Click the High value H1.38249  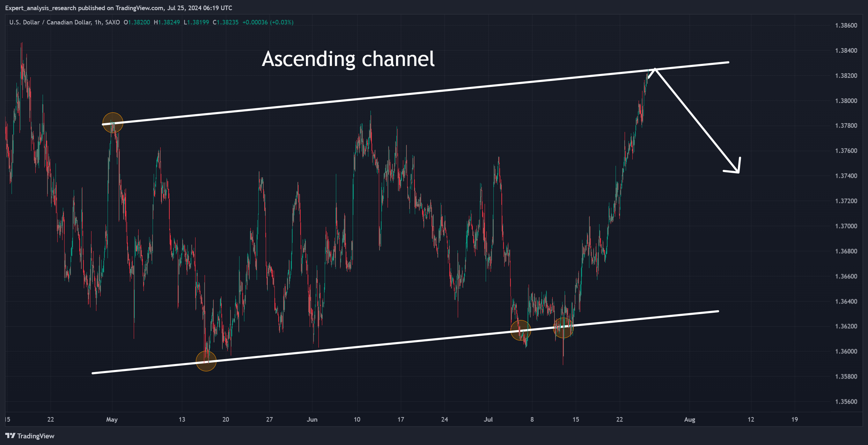167,22
